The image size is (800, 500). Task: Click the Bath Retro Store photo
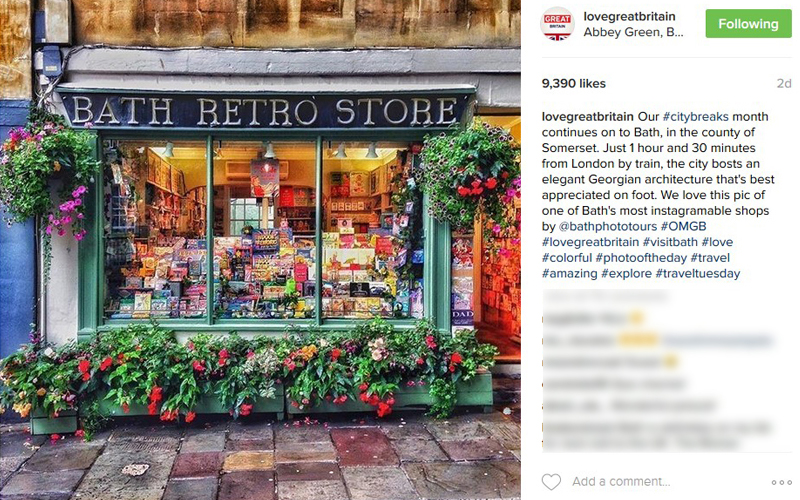(260, 250)
